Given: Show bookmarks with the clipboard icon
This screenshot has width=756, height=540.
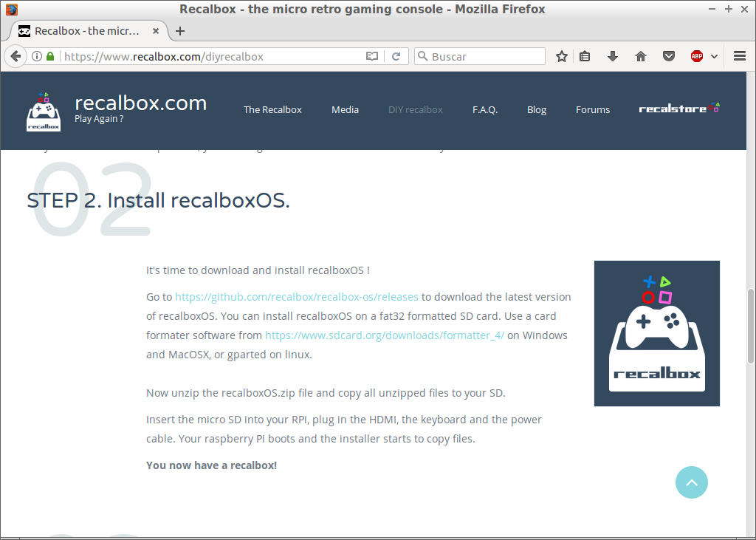Looking at the screenshot, I should tap(585, 56).
